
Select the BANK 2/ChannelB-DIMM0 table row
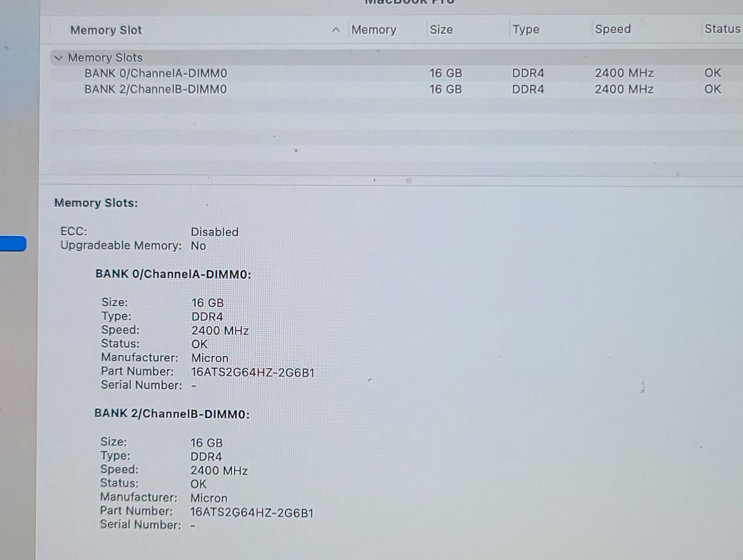pos(156,89)
